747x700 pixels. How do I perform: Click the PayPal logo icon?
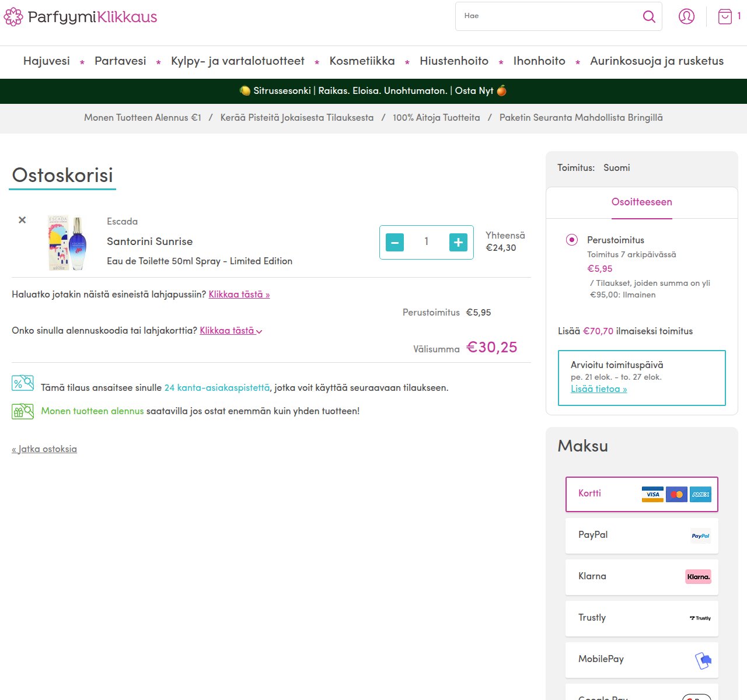tap(700, 536)
